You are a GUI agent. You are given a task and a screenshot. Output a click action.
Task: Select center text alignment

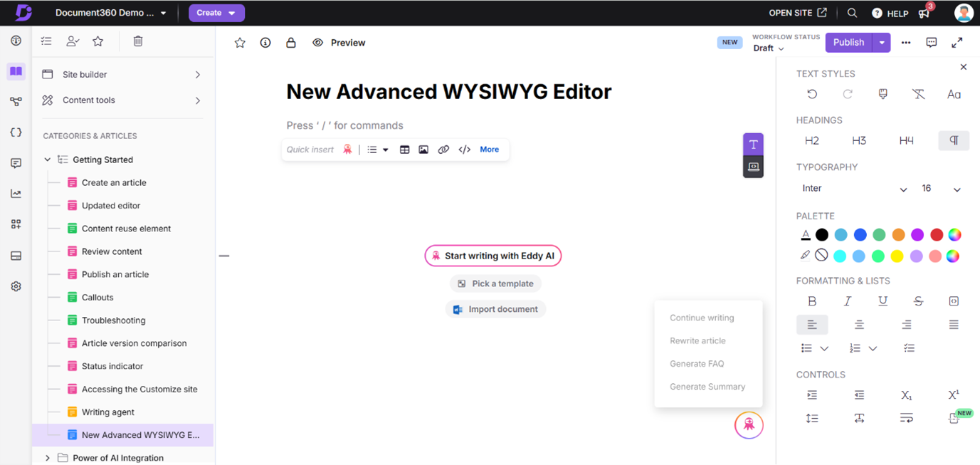[860, 325]
